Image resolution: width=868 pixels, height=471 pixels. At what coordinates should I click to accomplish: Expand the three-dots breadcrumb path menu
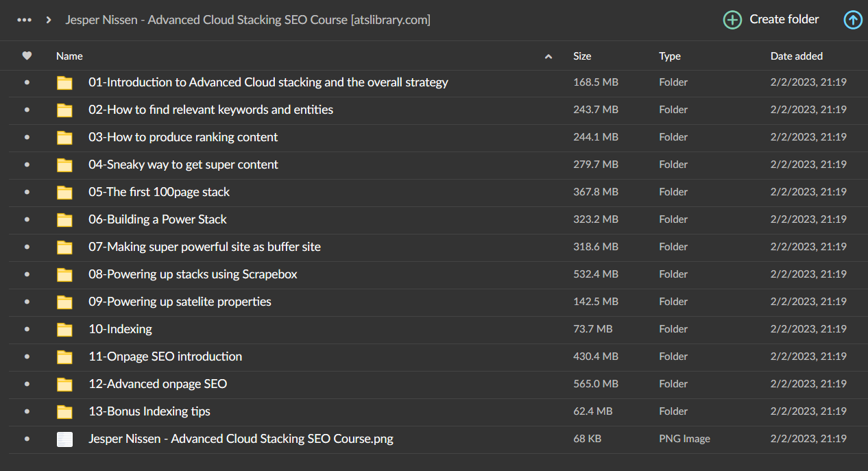24,20
